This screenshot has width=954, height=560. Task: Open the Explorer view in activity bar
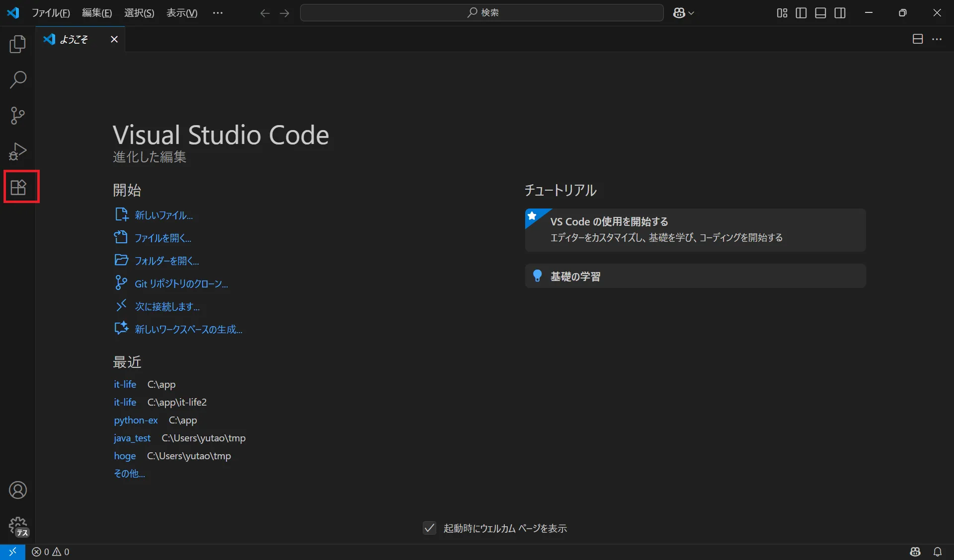18,44
